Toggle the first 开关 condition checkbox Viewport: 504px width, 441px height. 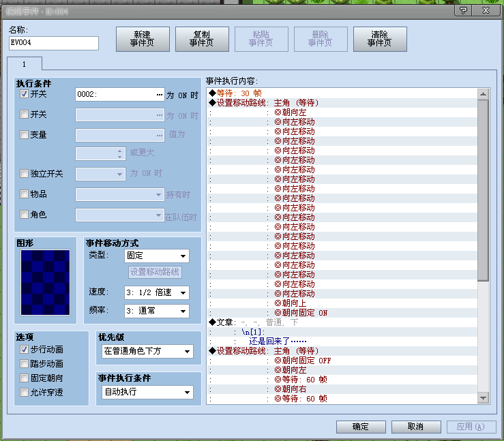(24, 94)
